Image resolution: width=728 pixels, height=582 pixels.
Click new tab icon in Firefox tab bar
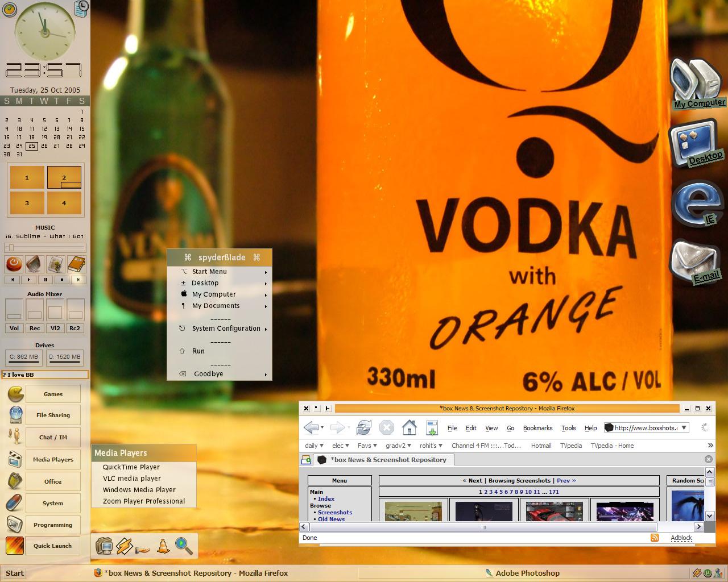click(306, 460)
